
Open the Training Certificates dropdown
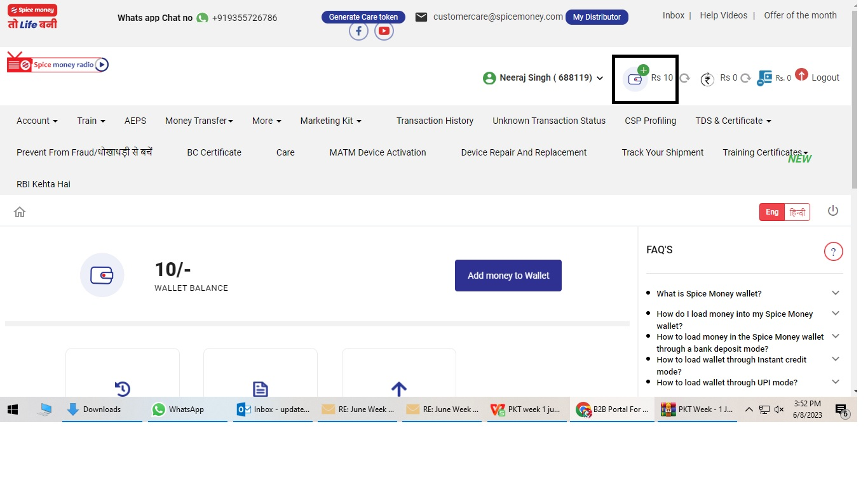coord(765,152)
